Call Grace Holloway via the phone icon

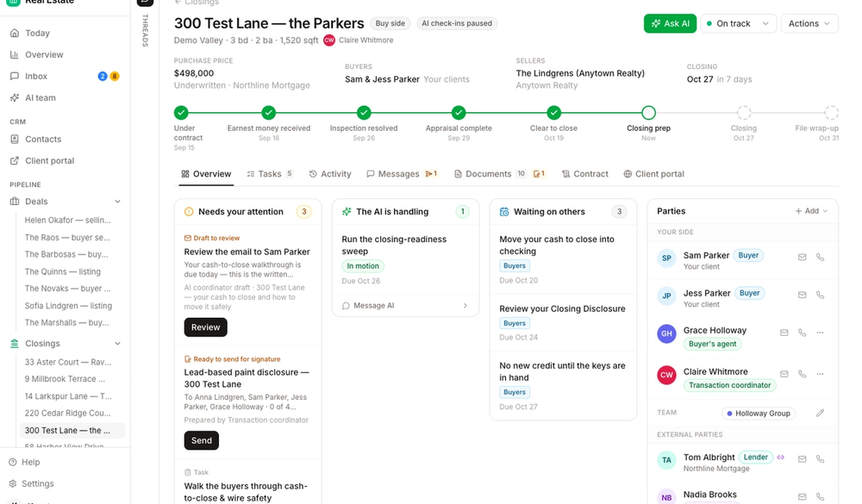point(802,333)
